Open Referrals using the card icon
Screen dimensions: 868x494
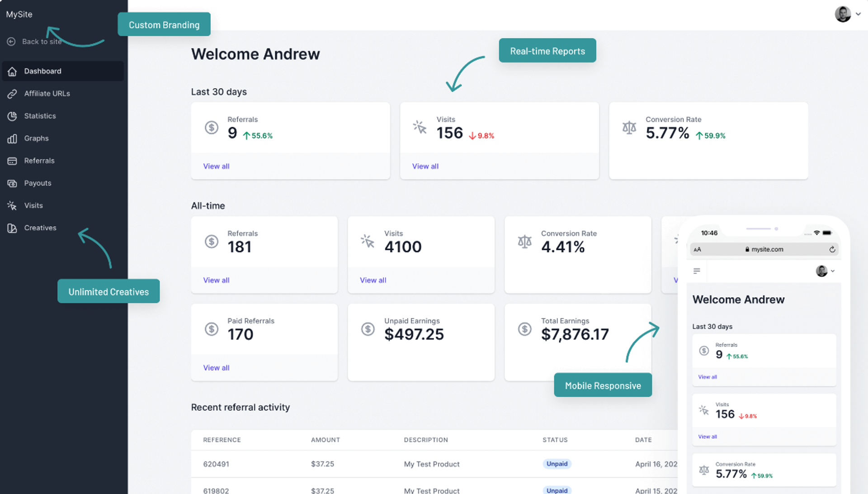pos(12,161)
